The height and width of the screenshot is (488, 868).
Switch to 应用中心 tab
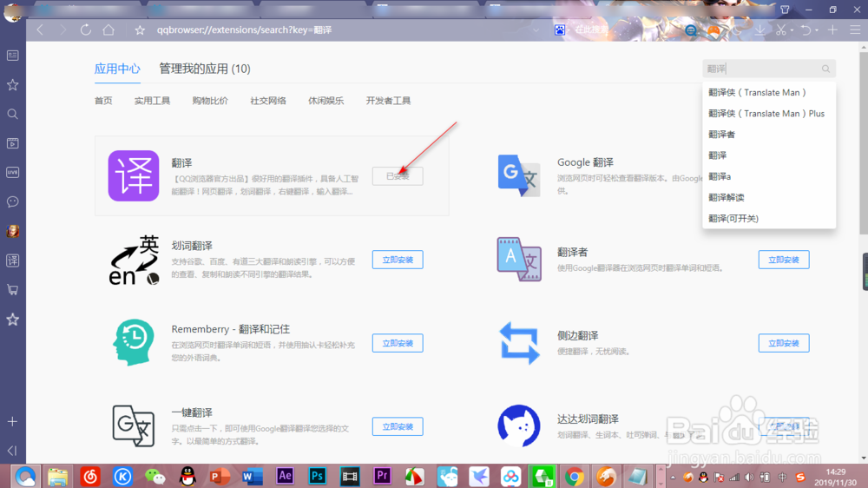pos(117,69)
